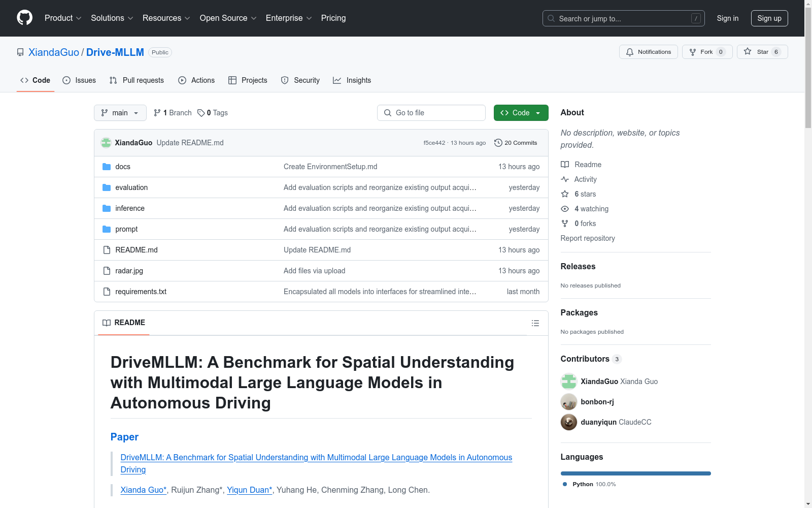Click the star icon beside 6 stars
Image resolution: width=812 pixels, height=508 pixels.
point(565,194)
